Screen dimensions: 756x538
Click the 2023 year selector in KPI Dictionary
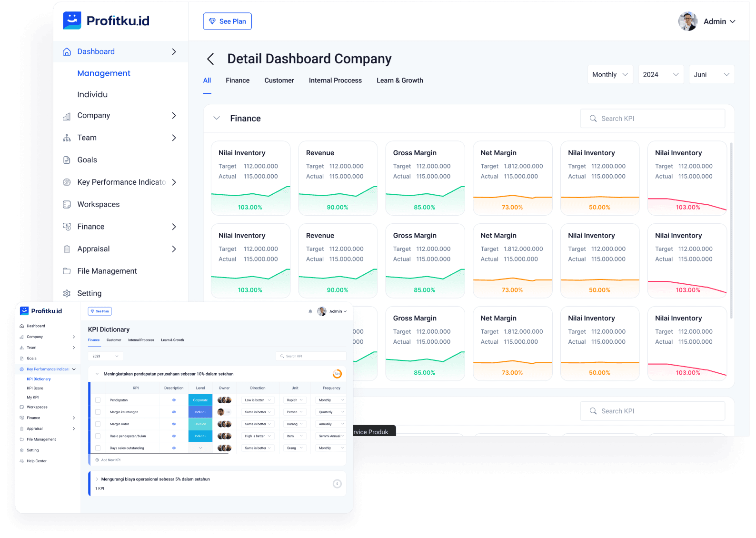105,356
